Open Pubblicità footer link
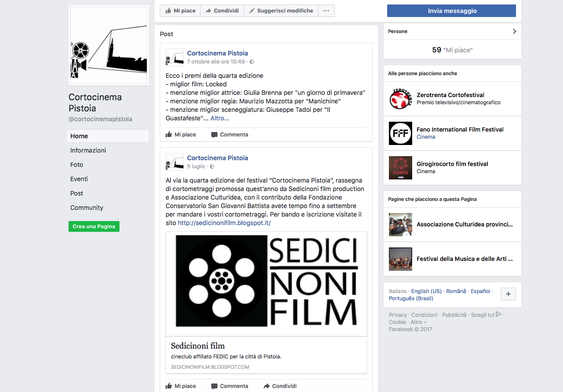 point(454,315)
